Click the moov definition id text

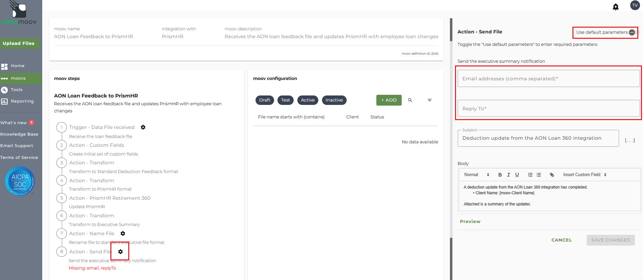(420, 54)
